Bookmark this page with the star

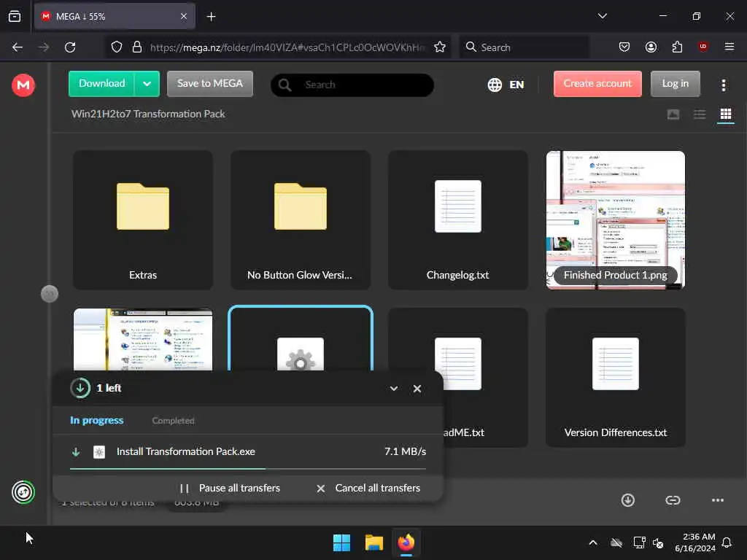(440, 47)
